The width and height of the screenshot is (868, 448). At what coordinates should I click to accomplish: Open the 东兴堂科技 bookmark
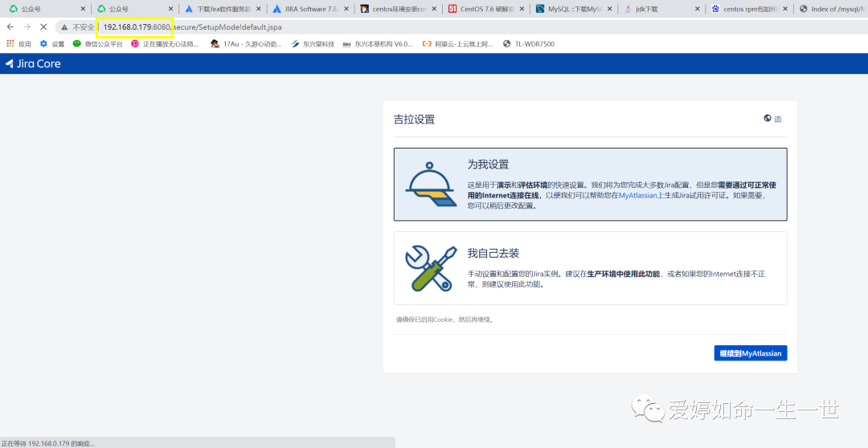click(313, 43)
